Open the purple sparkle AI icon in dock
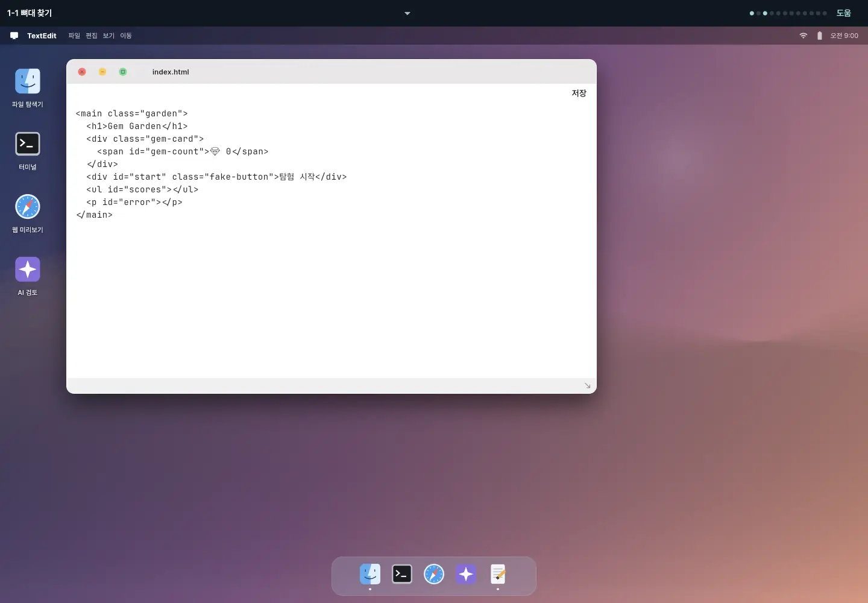 pos(466,574)
